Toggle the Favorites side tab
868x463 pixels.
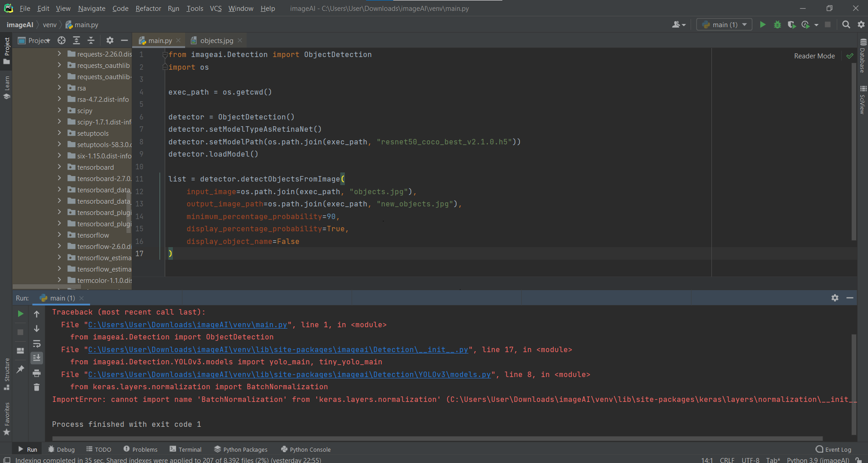tap(7, 419)
